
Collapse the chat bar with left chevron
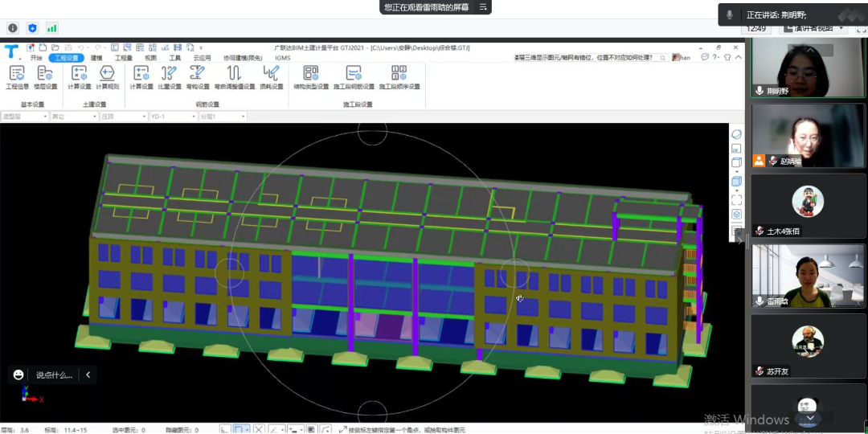88,375
